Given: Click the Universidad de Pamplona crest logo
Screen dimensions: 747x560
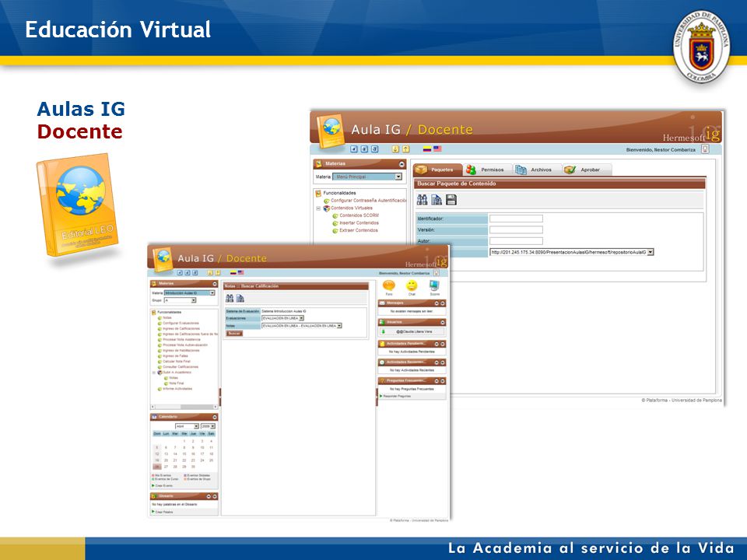Looking at the screenshot, I should coord(701,47).
